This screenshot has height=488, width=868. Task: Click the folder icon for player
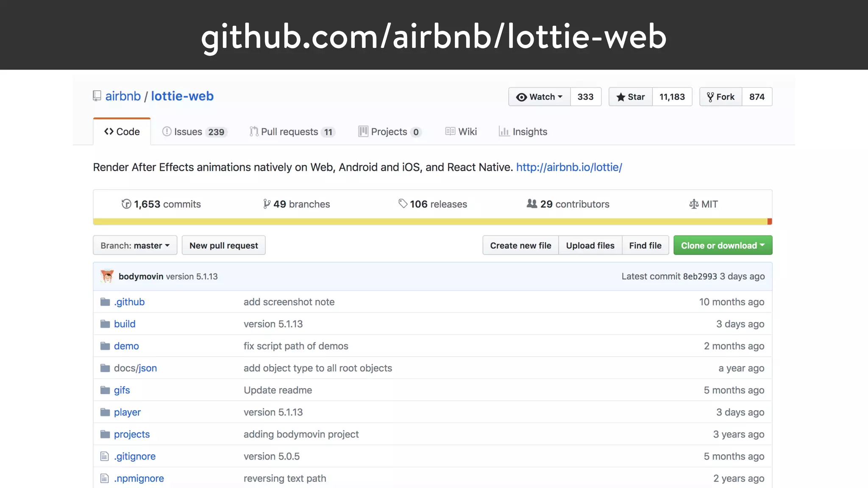(105, 412)
